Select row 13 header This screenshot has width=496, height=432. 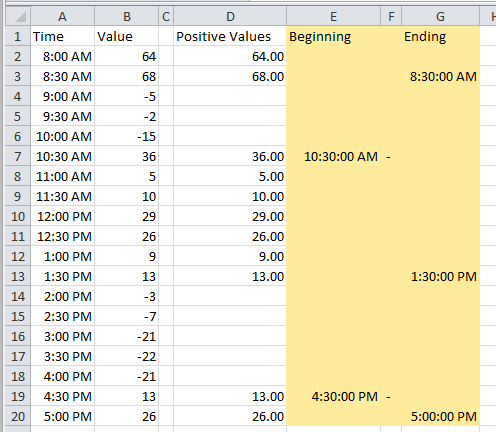18,276
